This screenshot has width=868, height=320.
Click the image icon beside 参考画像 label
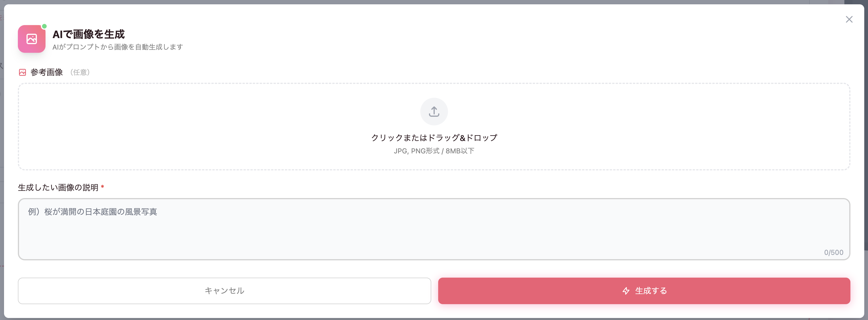coord(22,72)
